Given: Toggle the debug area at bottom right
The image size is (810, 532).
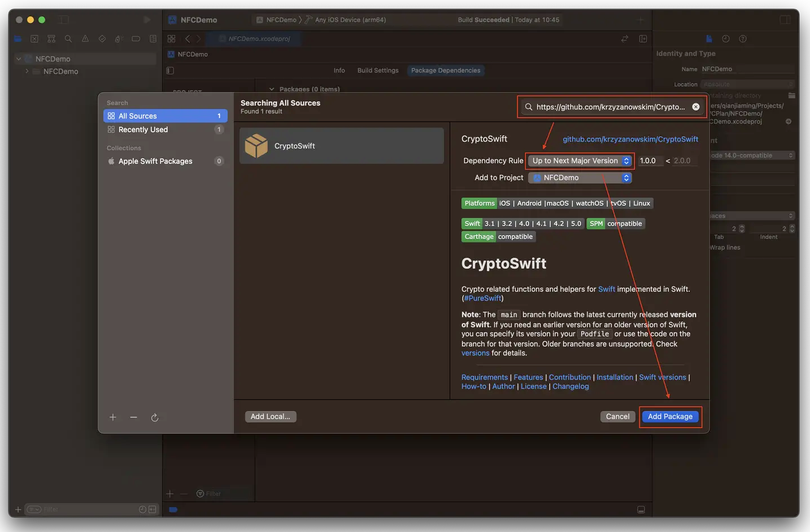Looking at the screenshot, I should [x=641, y=509].
